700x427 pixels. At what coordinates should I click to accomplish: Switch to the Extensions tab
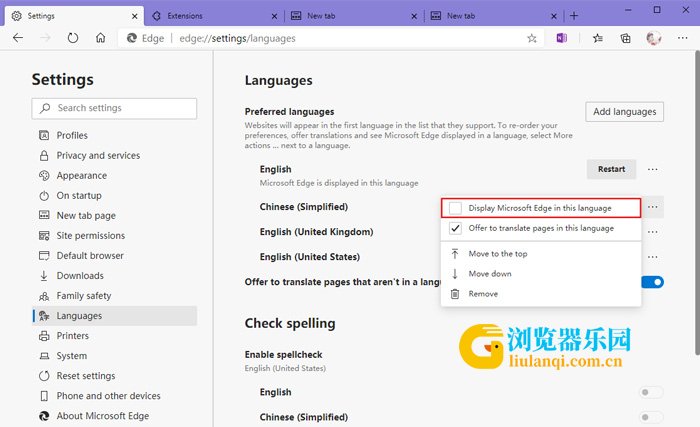[x=214, y=16]
